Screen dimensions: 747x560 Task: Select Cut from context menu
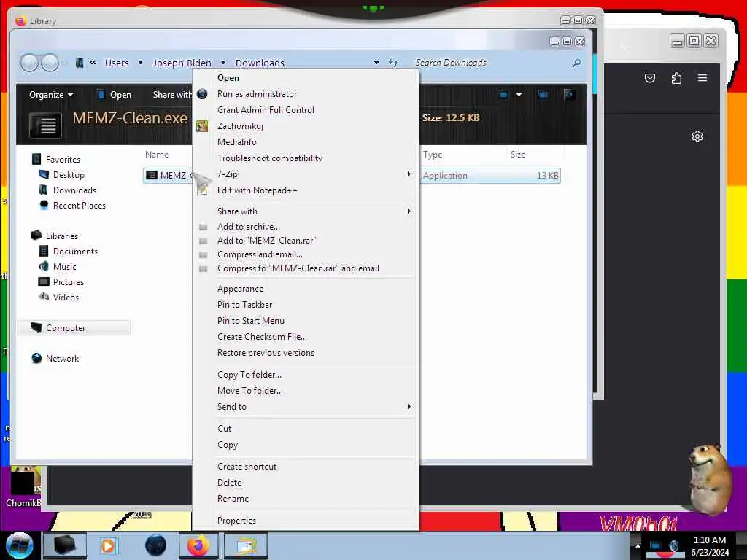(x=224, y=429)
